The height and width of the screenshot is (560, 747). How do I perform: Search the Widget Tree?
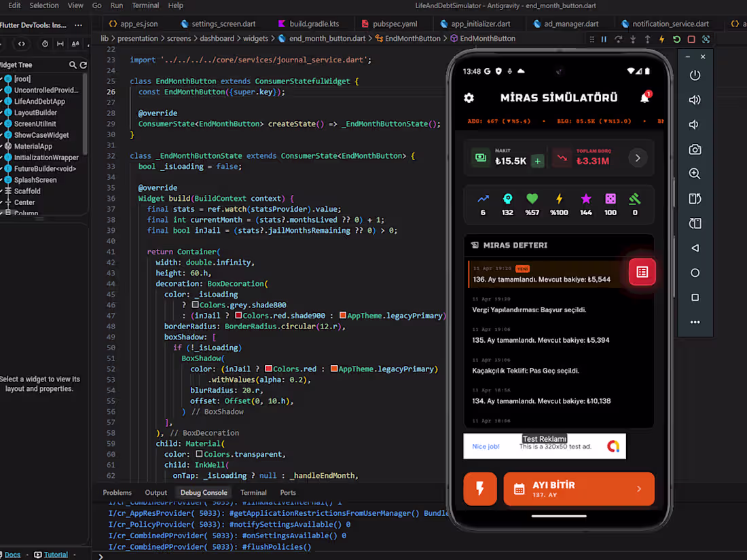point(73,64)
